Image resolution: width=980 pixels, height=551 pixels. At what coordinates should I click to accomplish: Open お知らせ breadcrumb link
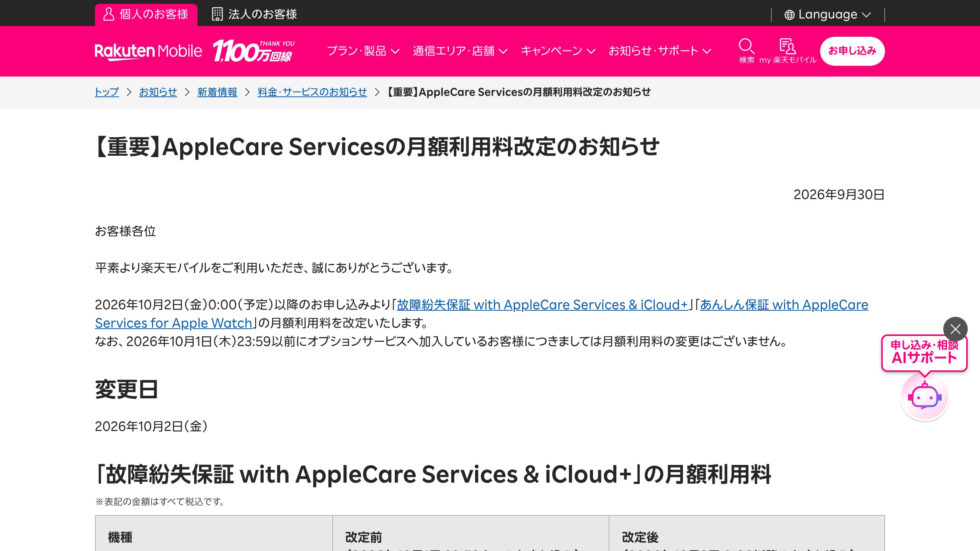[158, 92]
